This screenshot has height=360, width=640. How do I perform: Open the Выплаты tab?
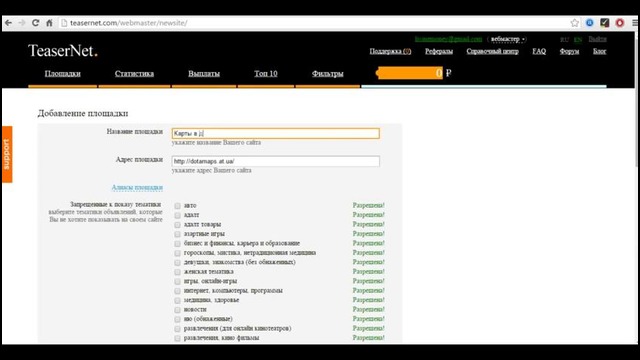tap(204, 73)
